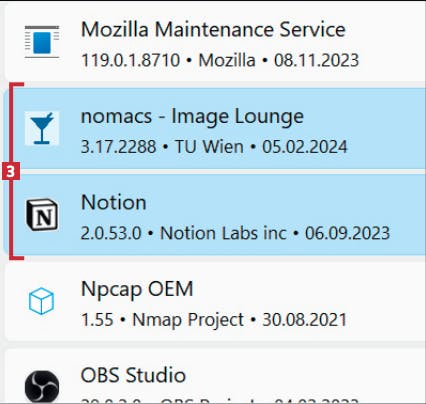This screenshot has height=404, width=426.
Task: Select the Notion app row
Action: click(215, 215)
